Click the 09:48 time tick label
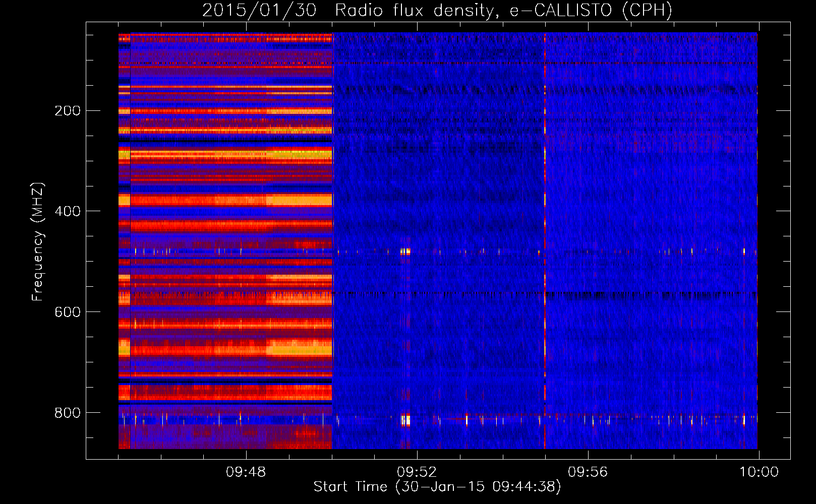 (x=246, y=472)
